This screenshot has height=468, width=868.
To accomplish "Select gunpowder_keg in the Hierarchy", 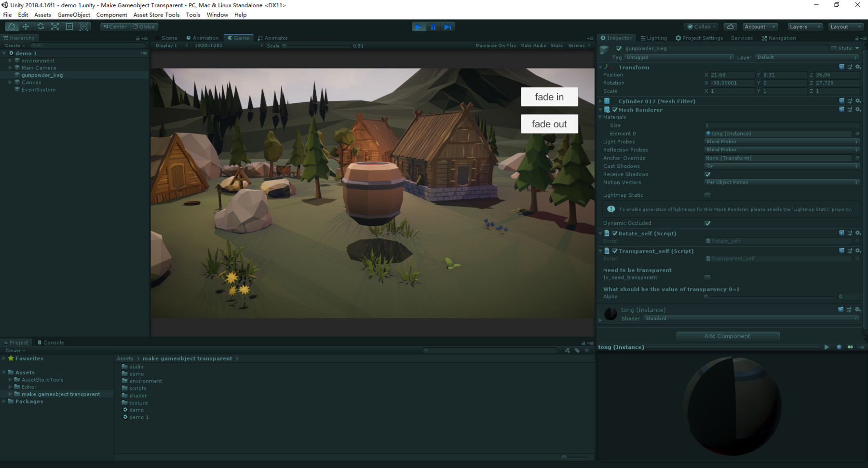I will 42,75.
